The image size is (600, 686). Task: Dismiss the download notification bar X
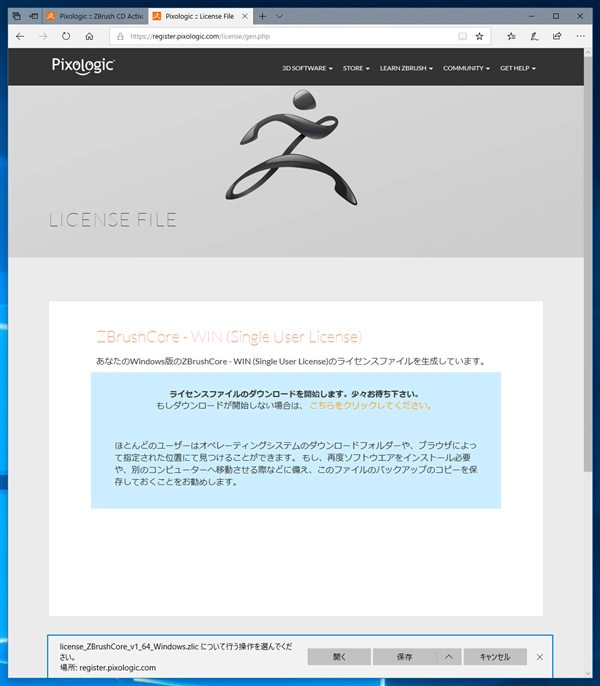click(540, 657)
